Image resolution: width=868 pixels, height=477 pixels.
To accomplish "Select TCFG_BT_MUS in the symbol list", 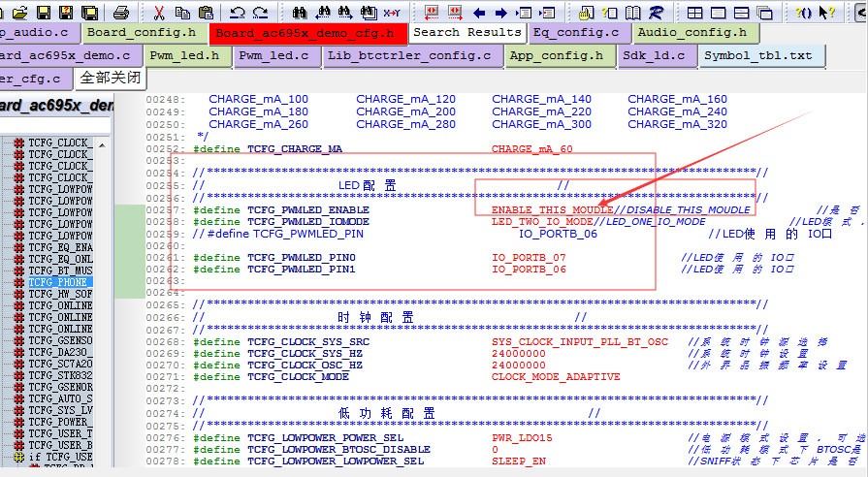I will coord(60,270).
